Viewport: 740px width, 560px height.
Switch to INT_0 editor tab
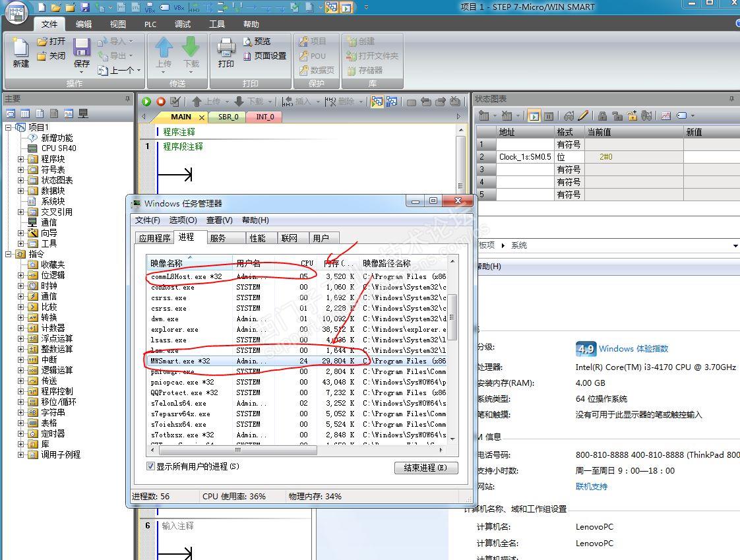264,117
